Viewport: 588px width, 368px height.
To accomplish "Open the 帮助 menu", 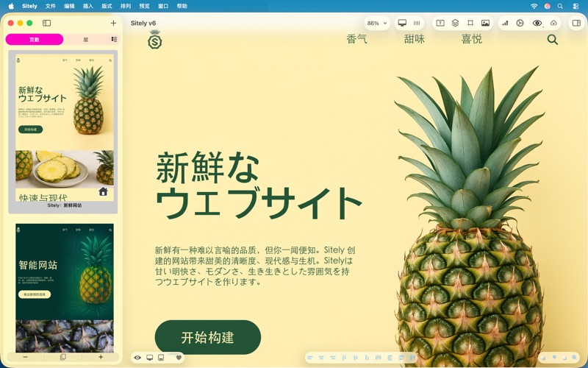I will click(x=182, y=6).
